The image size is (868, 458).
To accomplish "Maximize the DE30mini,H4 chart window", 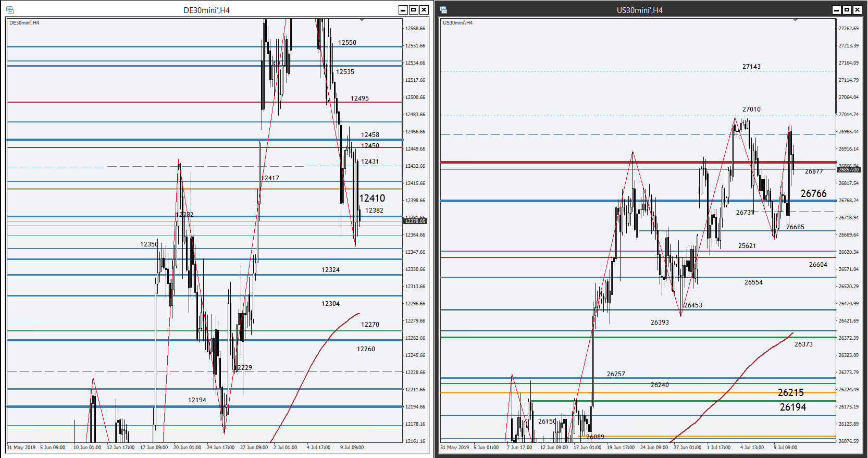I will 414,10.
